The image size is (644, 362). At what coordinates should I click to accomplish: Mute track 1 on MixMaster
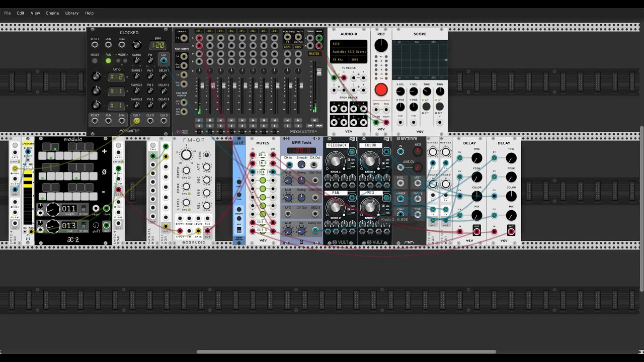[199, 121]
